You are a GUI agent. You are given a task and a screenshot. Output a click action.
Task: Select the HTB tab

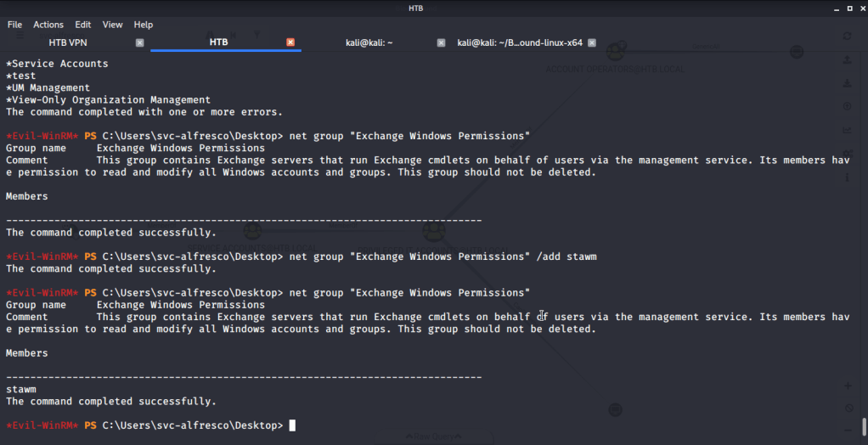[x=219, y=42]
